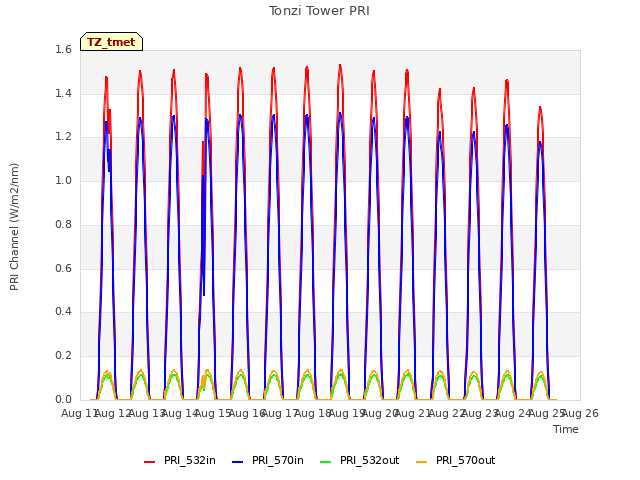Click the Aug 19 red peak near 1.55
Viewport: 640px width, 480px height.
(340, 65)
